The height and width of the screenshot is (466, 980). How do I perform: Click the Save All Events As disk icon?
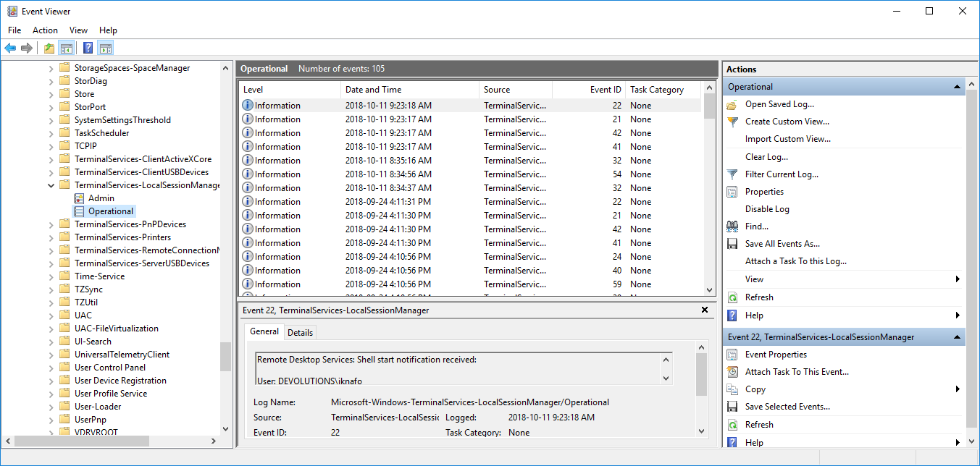tap(732, 244)
